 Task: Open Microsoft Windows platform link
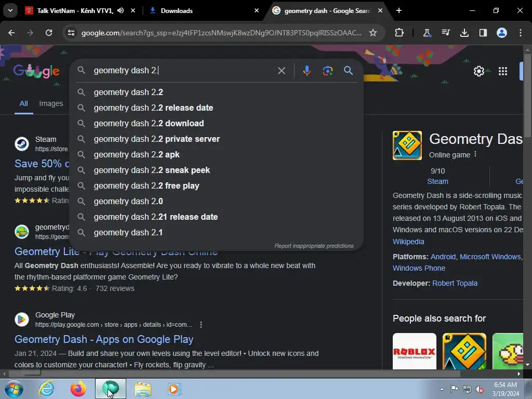tap(490, 257)
